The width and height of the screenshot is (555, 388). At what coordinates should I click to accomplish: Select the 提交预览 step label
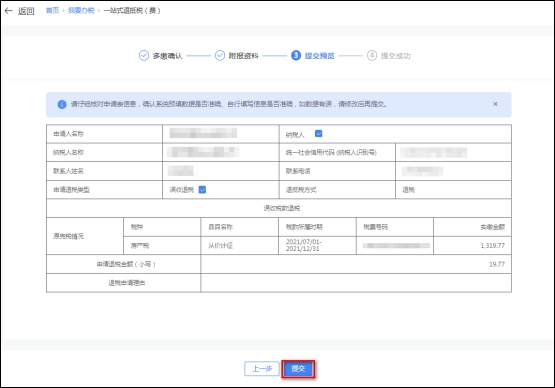click(x=320, y=56)
